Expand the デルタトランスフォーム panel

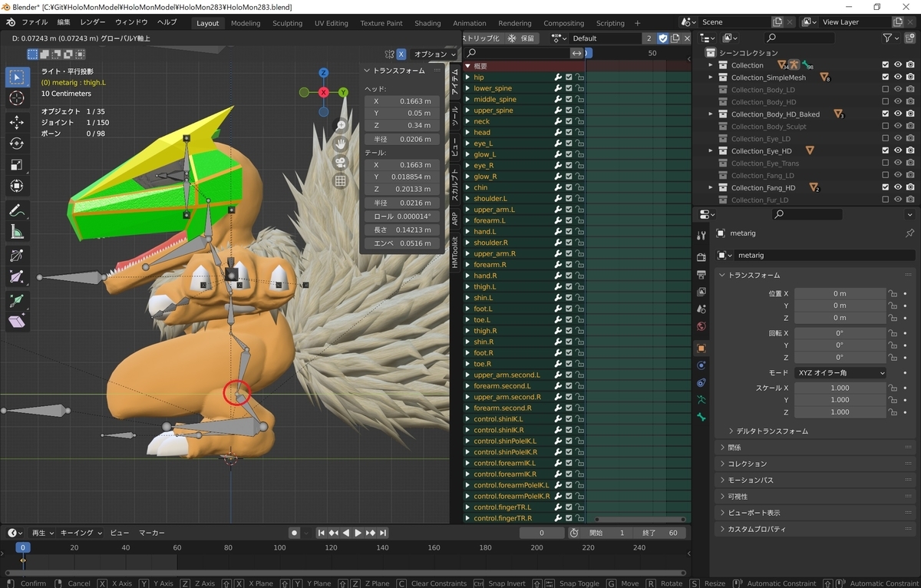coord(772,431)
